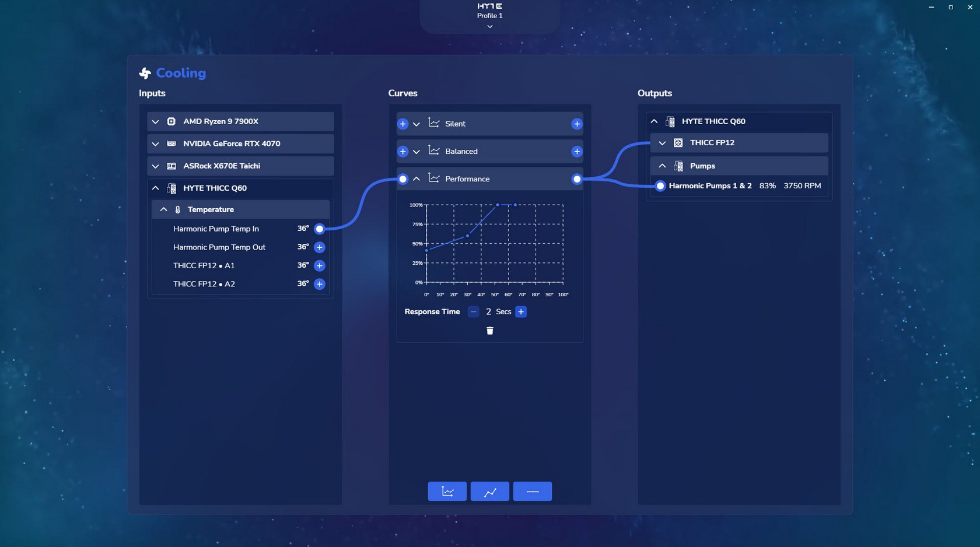Screen dimensions: 980x547
Task: Open the Profile 1 dropdown chevron
Action: tap(490, 27)
